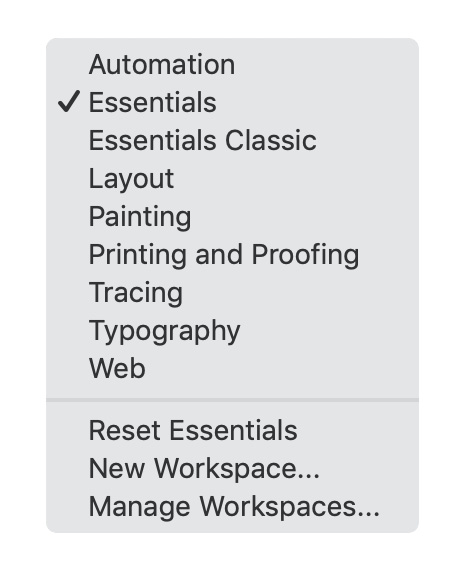The height and width of the screenshot is (588, 466).
Task: Choose Printing and Proofing workspace
Action: tap(232, 254)
